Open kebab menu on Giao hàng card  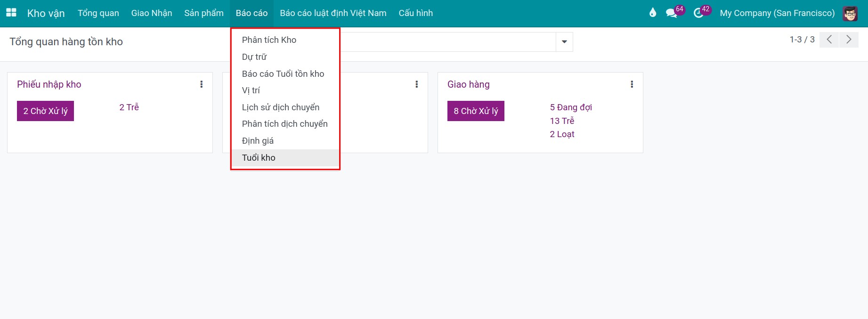632,84
